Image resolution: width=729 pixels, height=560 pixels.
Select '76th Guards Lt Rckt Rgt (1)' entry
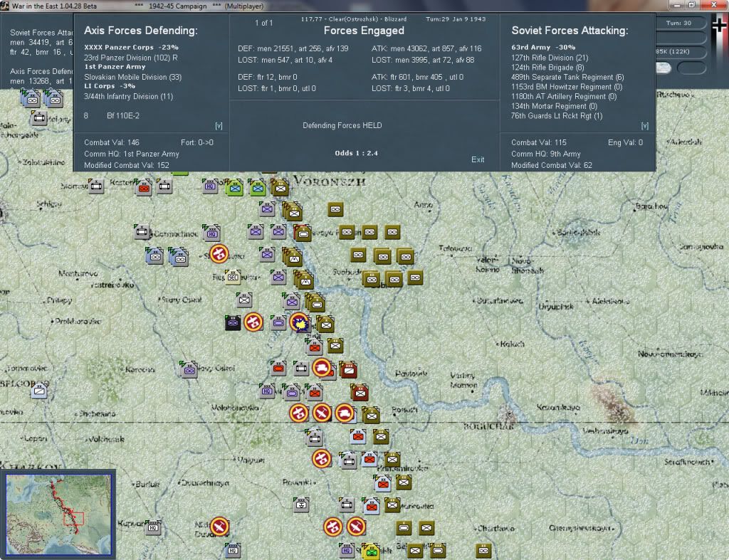557,116
